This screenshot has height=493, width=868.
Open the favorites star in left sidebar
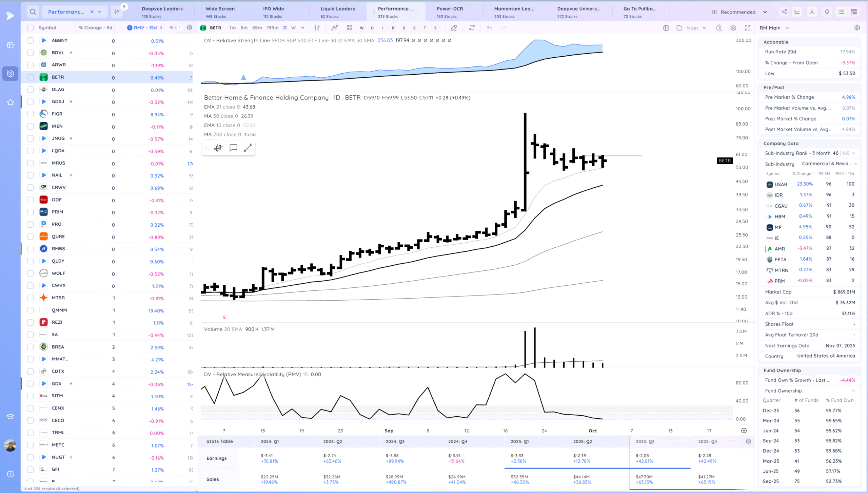pyautogui.click(x=10, y=102)
